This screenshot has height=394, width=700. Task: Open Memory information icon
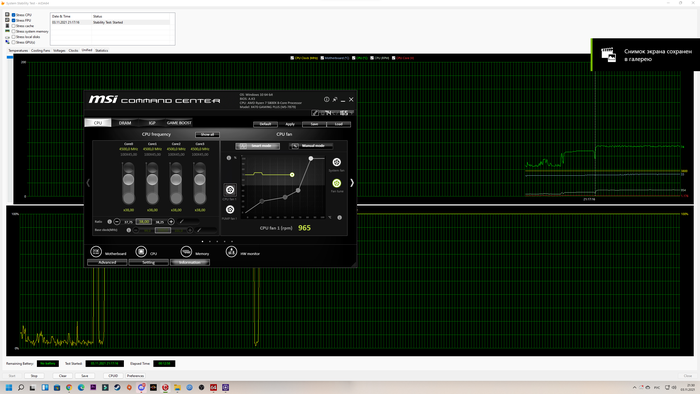click(x=186, y=252)
